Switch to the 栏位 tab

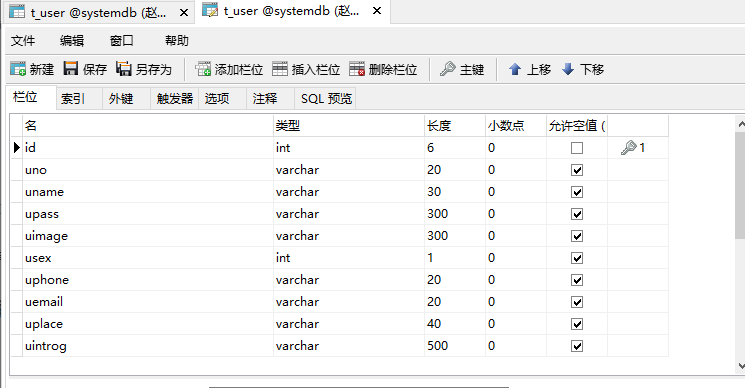[31, 97]
